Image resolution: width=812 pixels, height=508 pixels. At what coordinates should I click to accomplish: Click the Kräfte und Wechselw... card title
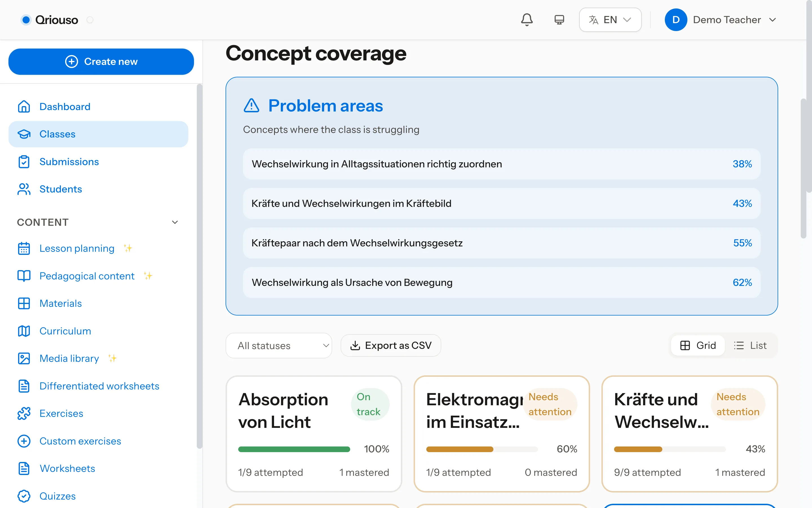tap(661, 411)
